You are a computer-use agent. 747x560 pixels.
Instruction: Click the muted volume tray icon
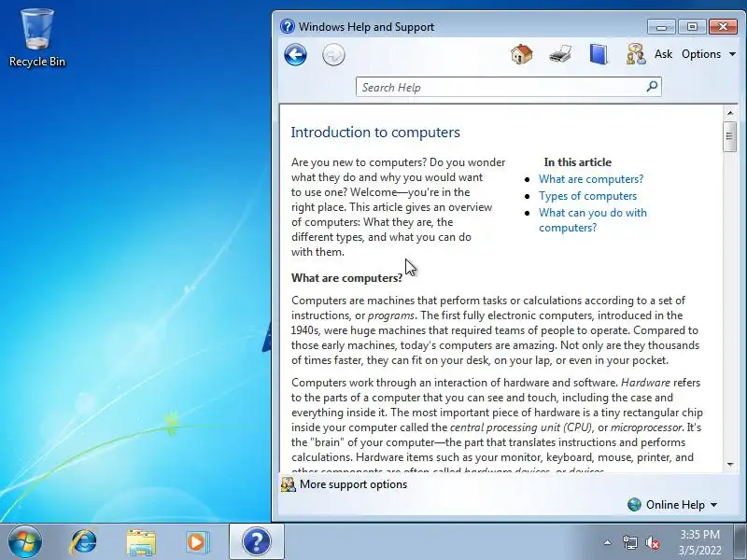click(x=653, y=542)
